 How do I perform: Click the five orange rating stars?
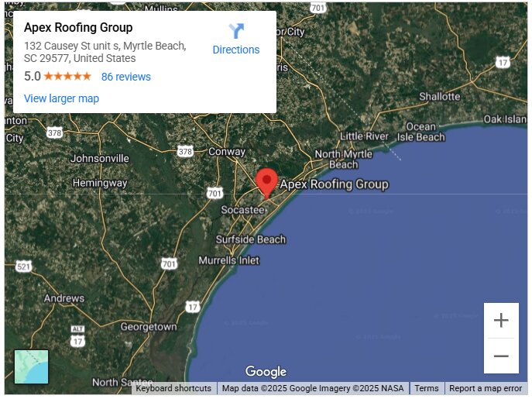tap(67, 76)
